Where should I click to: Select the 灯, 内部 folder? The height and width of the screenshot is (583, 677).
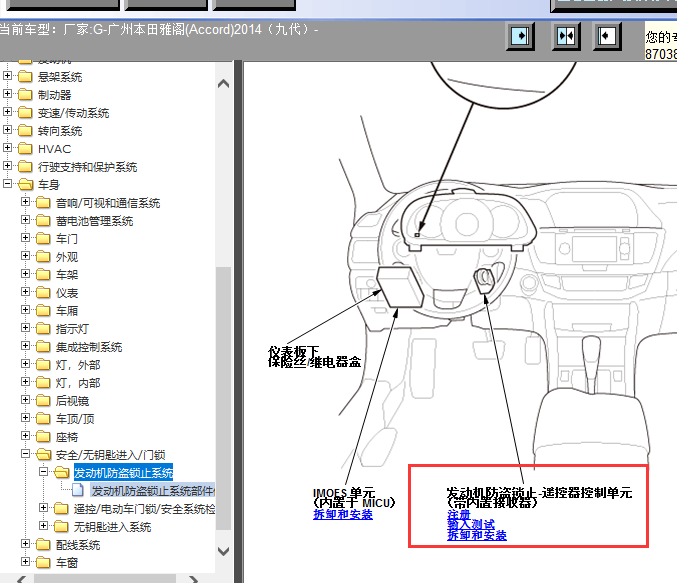pos(78,383)
